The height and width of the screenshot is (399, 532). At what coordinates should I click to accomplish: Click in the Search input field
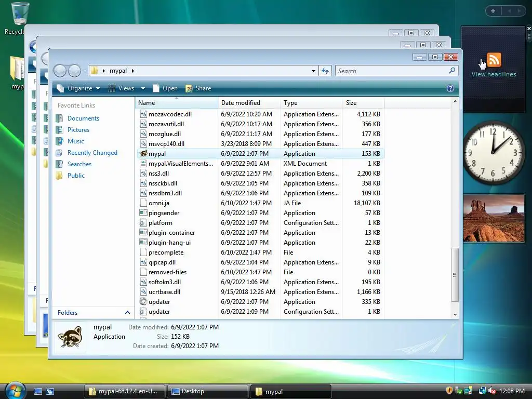click(x=392, y=71)
